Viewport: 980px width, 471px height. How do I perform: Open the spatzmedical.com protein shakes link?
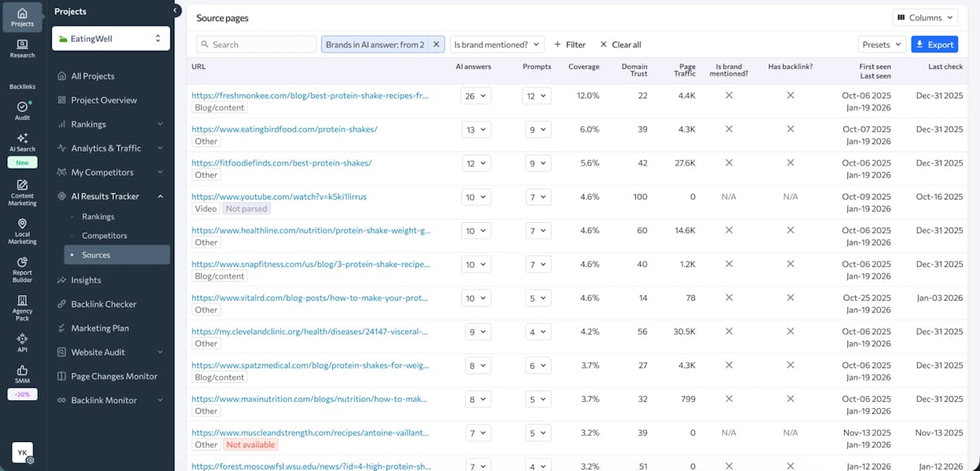point(310,366)
